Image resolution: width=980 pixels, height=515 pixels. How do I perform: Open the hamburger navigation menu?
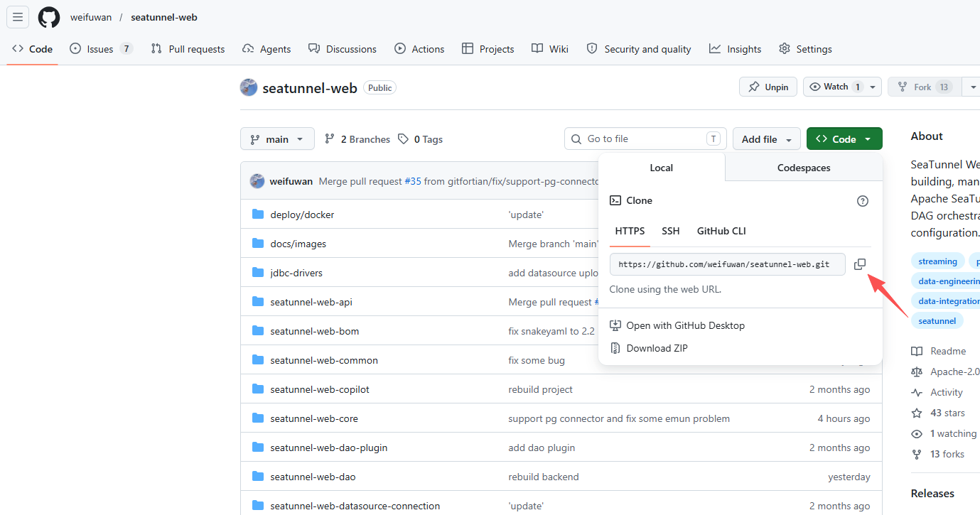point(18,17)
